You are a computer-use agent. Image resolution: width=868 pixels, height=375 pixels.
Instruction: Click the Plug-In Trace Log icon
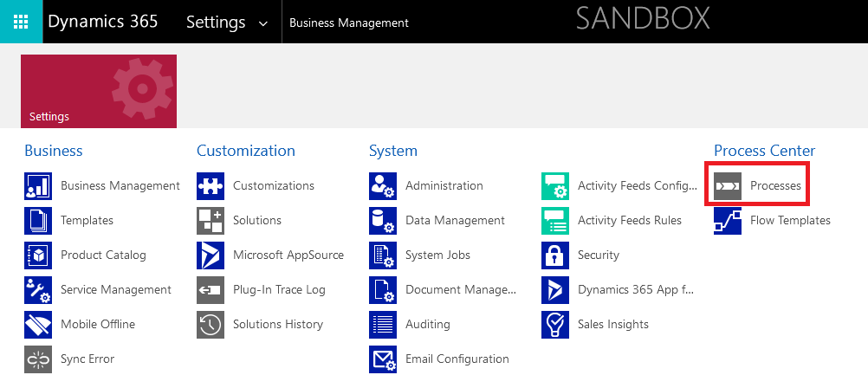tap(211, 290)
